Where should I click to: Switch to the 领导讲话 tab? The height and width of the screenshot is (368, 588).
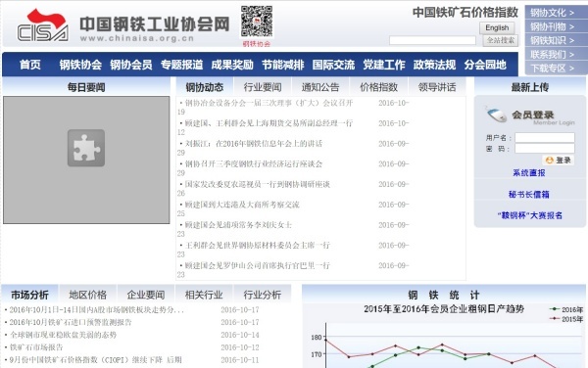click(437, 87)
